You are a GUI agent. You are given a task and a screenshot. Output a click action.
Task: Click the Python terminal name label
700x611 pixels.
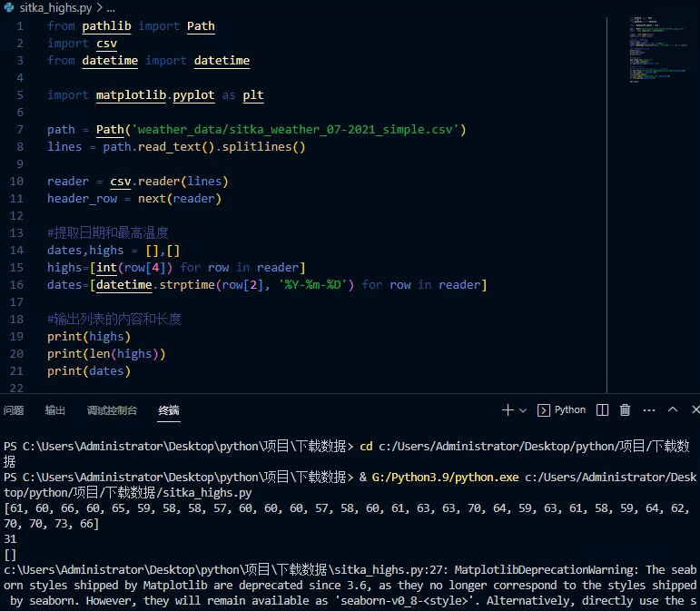(570, 410)
